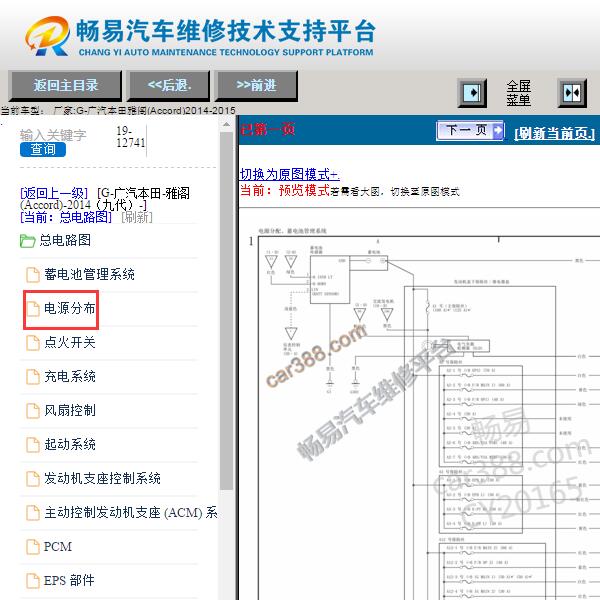Click the single-arrow panel toggle icon
This screenshot has width=600, height=600.
[x=472, y=93]
